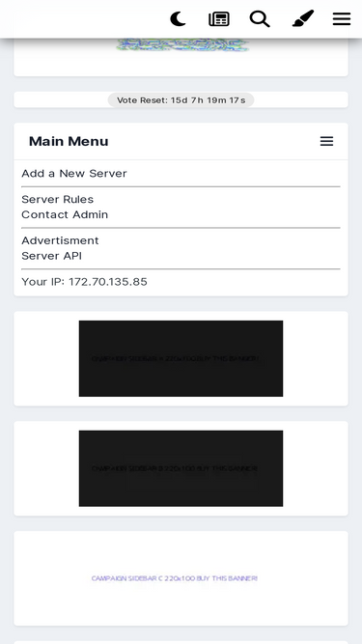Open Add a New Server
362x644 pixels.
[74, 174]
